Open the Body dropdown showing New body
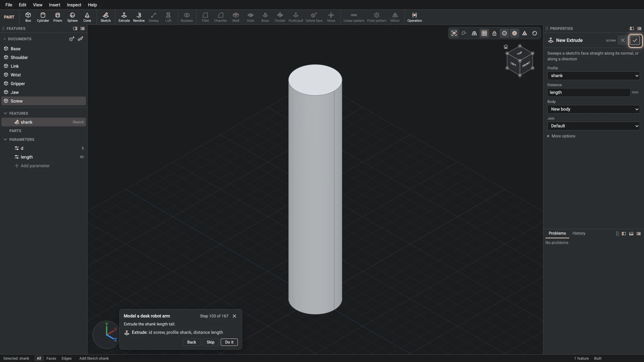The image size is (644, 362). 594,109
